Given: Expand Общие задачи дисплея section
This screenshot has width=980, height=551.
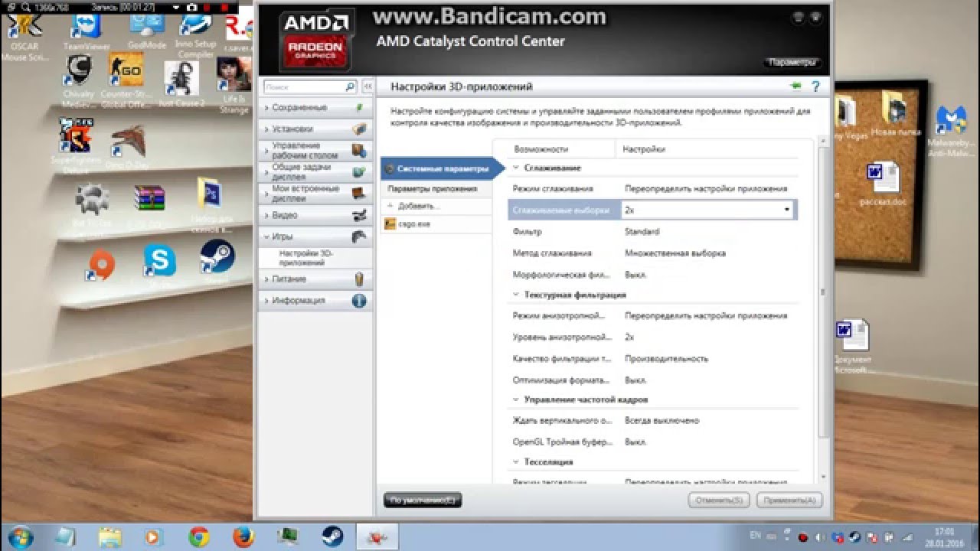Looking at the screenshot, I should pos(315,172).
